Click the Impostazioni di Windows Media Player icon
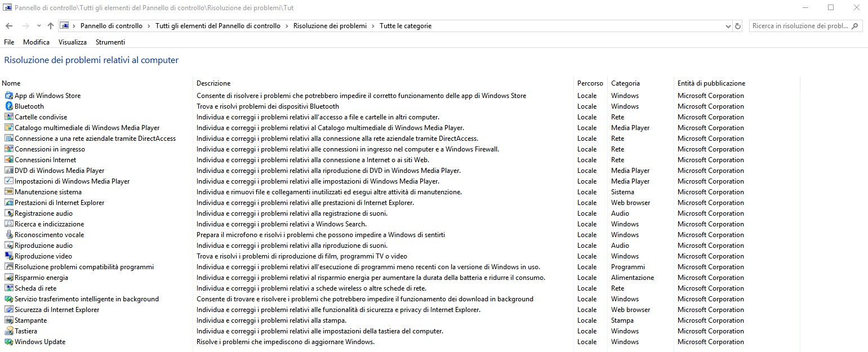The image size is (868, 352). (x=8, y=181)
